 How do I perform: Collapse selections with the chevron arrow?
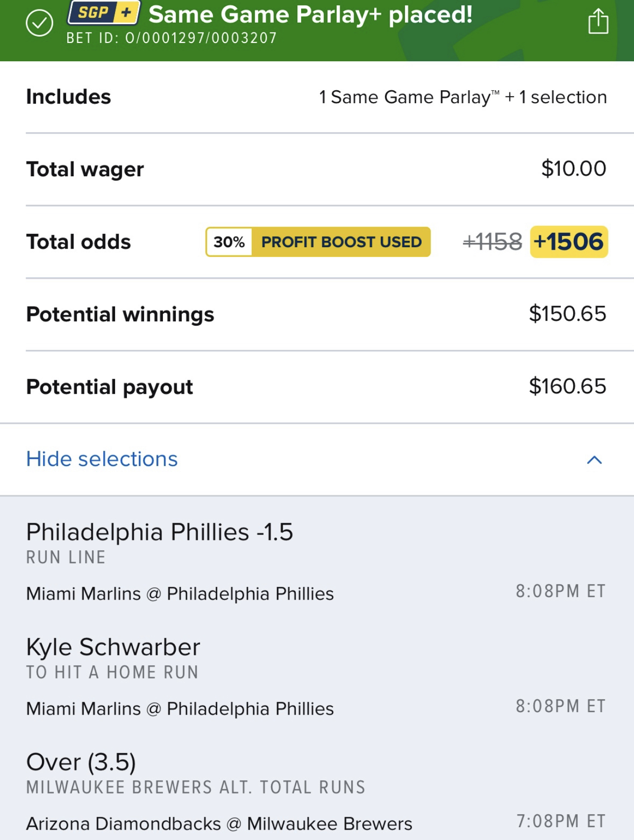click(594, 460)
